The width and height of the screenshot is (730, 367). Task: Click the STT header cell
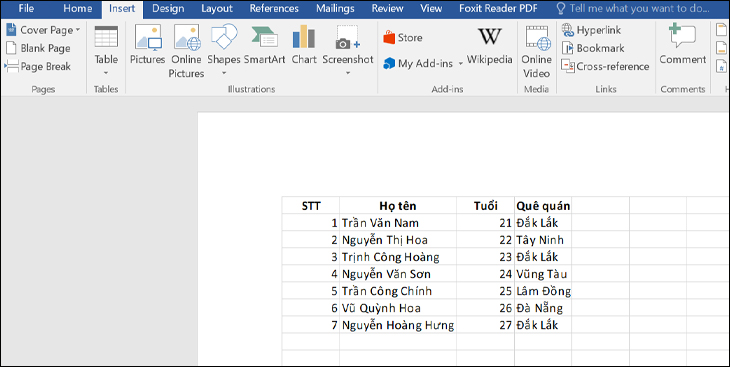tap(311, 206)
